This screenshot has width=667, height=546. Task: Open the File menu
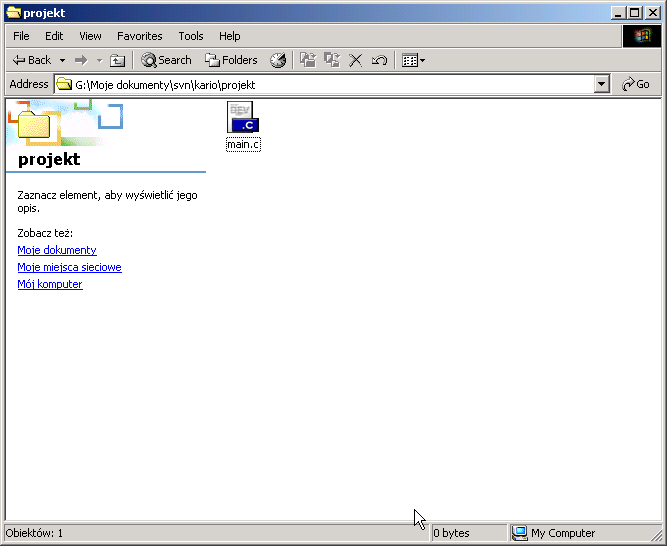(x=21, y=36)
